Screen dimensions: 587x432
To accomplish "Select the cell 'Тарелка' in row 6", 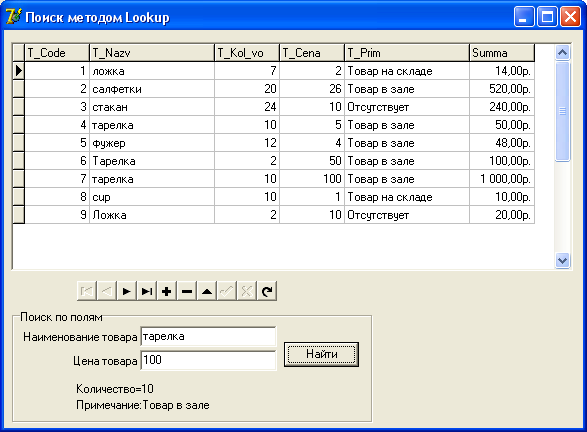I will [152, 161].
